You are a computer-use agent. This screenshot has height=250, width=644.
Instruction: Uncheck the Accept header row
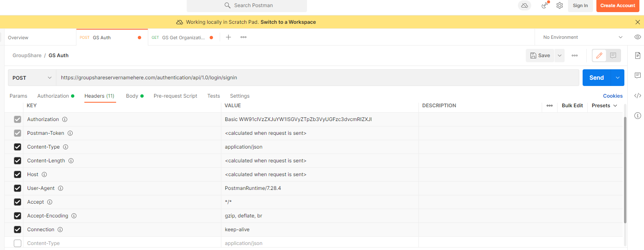click(x=18, y=202)
